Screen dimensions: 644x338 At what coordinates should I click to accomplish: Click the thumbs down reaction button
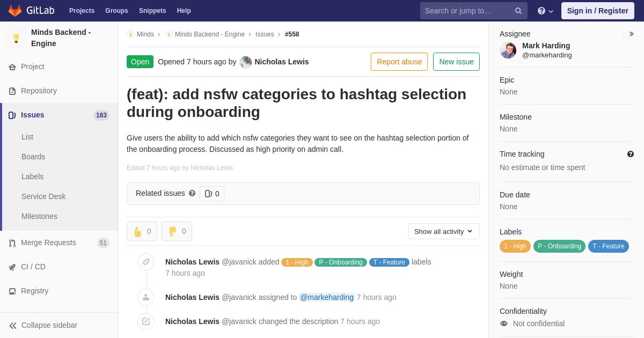coord(177,231)
